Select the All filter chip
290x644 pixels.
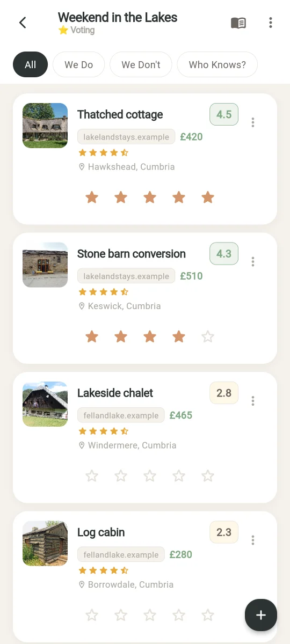point(30,64)
